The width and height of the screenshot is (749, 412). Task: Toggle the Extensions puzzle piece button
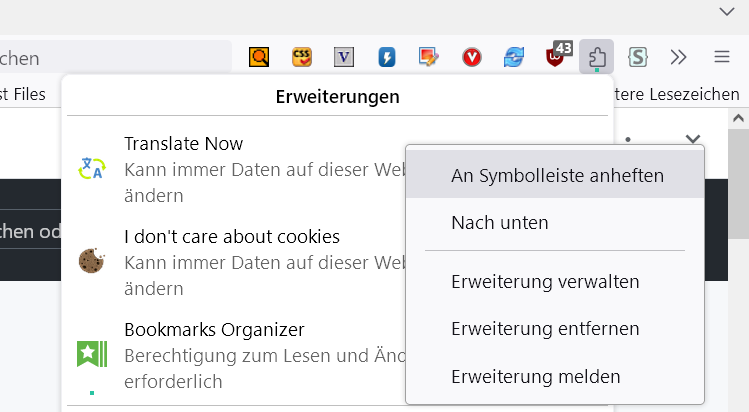(x=596, y=57)
